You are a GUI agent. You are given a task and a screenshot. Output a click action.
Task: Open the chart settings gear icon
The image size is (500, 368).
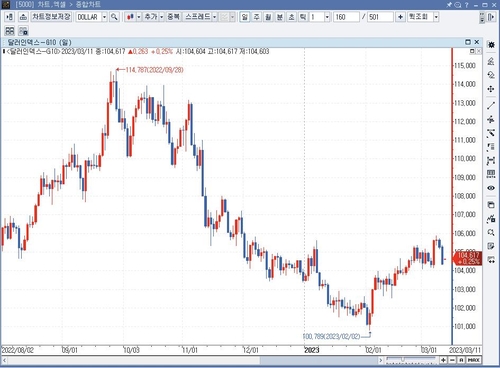point(491,45)
